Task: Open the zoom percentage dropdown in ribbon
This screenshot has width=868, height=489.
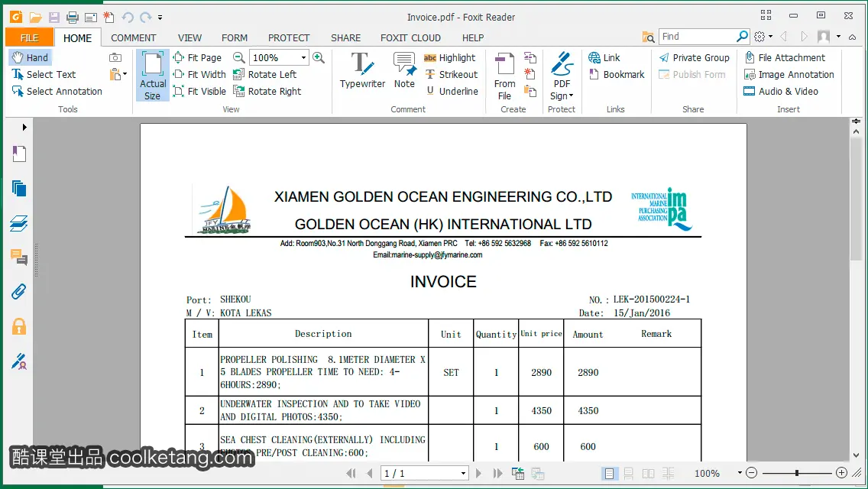Action: pos(303,57)
